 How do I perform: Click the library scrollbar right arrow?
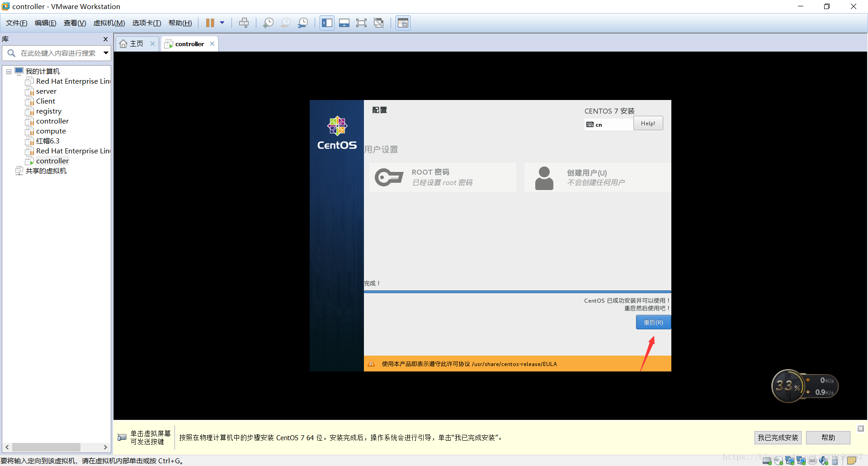coord(105,447)
